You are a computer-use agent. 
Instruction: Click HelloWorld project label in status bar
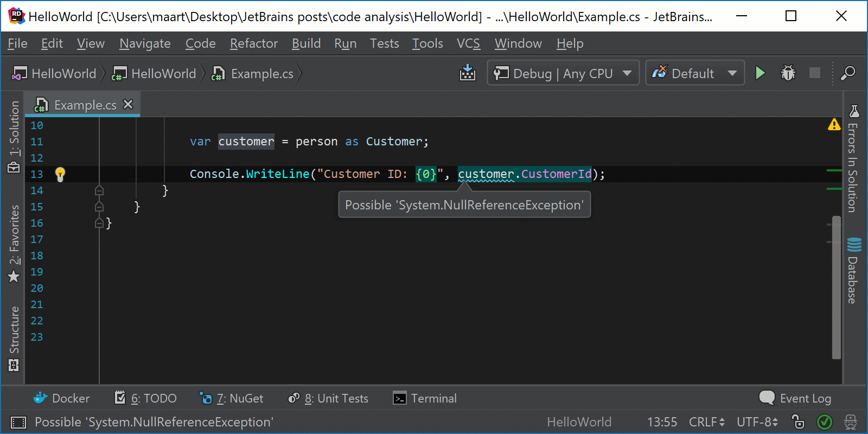(579, 422)
